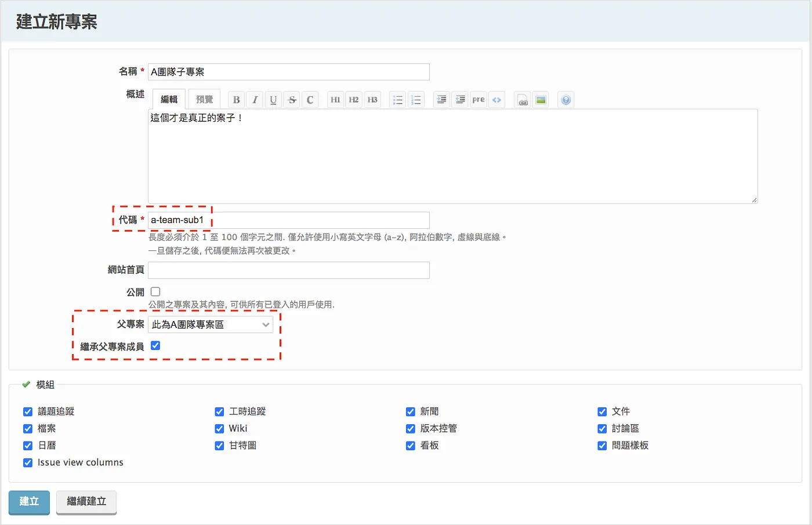Image resolution: width=812 pixels, height=525 pixels.
Task: Grab the description textarea resize handle
Action: [x=754, y=200]
